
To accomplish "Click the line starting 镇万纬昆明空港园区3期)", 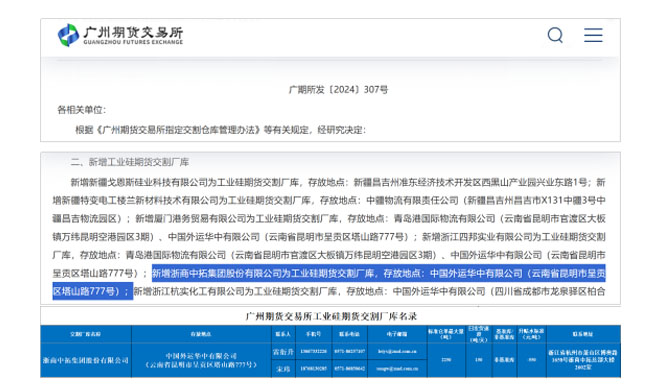I will (x=329, y=237).
